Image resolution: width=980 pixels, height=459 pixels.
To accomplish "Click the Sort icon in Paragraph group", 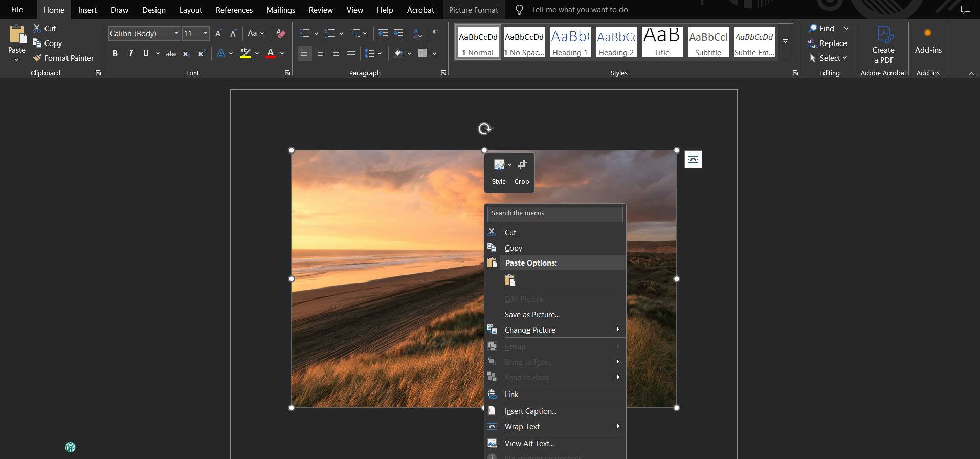I will [x=418, y=34].
